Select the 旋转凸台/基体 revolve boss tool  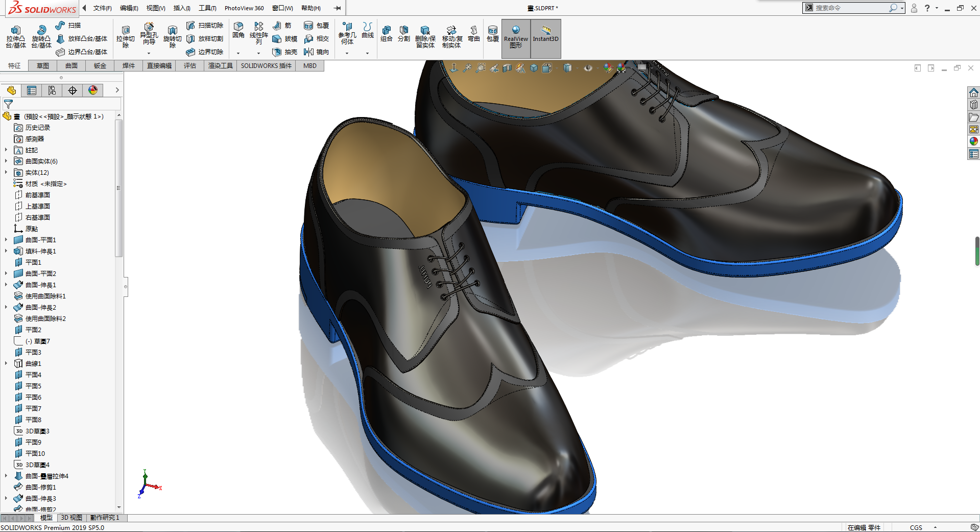point(41,37)
